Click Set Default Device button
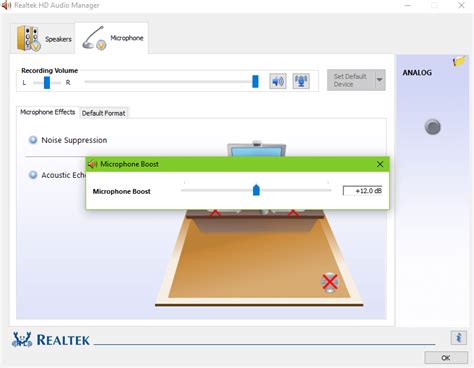Viewport: 474px width, 368px height. (350, 80)
